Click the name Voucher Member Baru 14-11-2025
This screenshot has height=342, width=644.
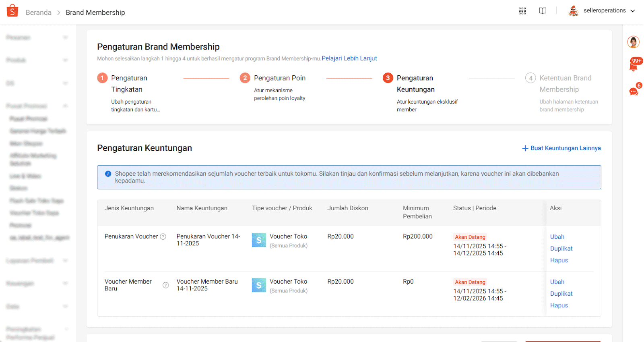(x=207, y=285)
